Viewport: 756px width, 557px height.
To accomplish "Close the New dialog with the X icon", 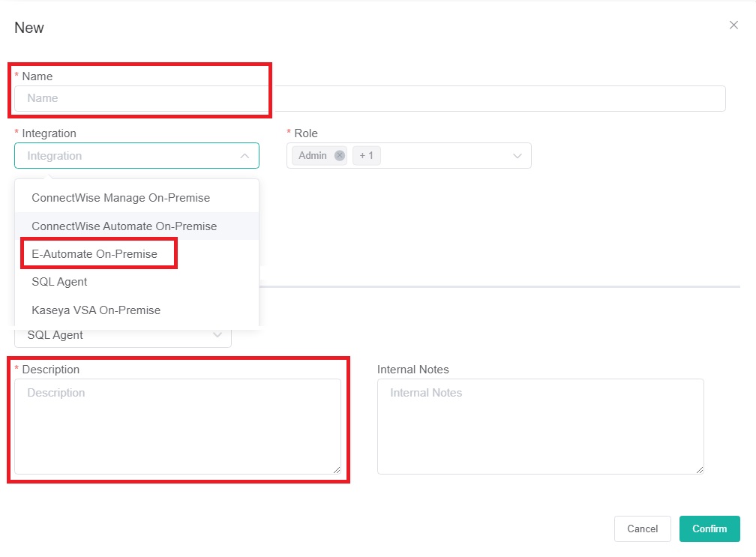I will click(x=733, y=25).
